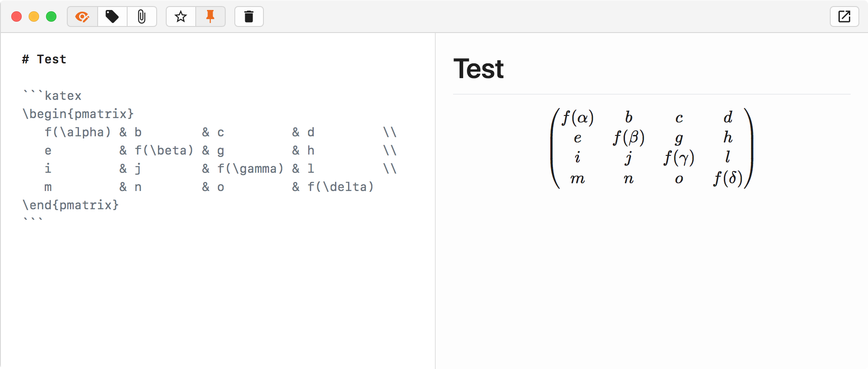Image resolution: width=868 pixels, height=369 pixels.
Task: Move the note to trash with the trash icon
Action: click(x=249, y=16)
